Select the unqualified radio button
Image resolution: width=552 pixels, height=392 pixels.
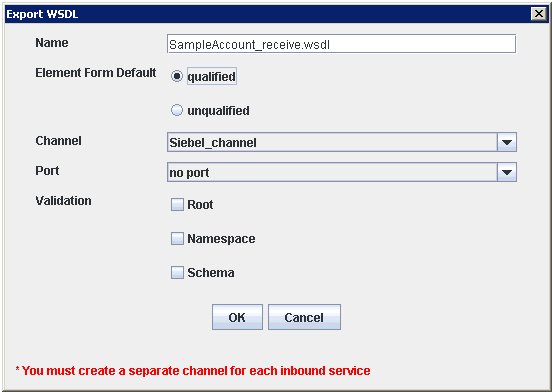(x=177, y=110)
